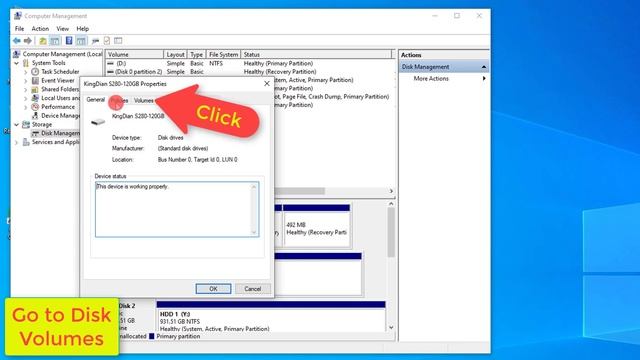The width and height of the screenshot is (640, 360).
Task: Open More Actions in the Actions pane
Action: pos(431,78)
